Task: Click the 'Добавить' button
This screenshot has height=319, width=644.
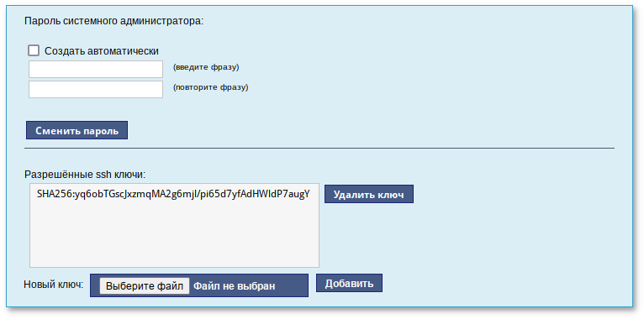Action: pyautogui.click(x=349, y=284)
